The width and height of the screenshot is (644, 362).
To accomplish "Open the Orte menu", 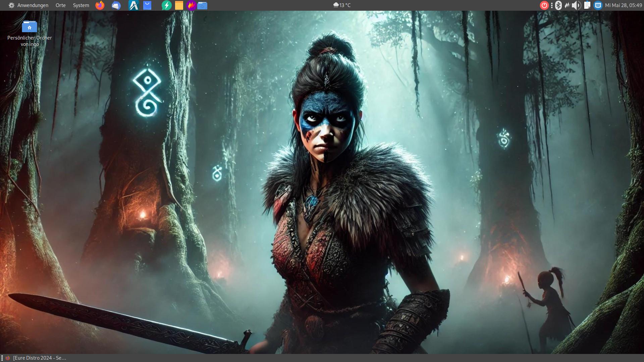I will [61, 5].
